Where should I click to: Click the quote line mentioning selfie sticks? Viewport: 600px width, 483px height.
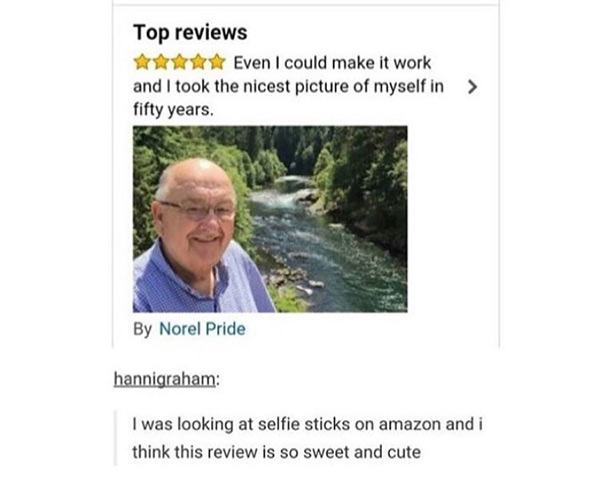(307, 424)
